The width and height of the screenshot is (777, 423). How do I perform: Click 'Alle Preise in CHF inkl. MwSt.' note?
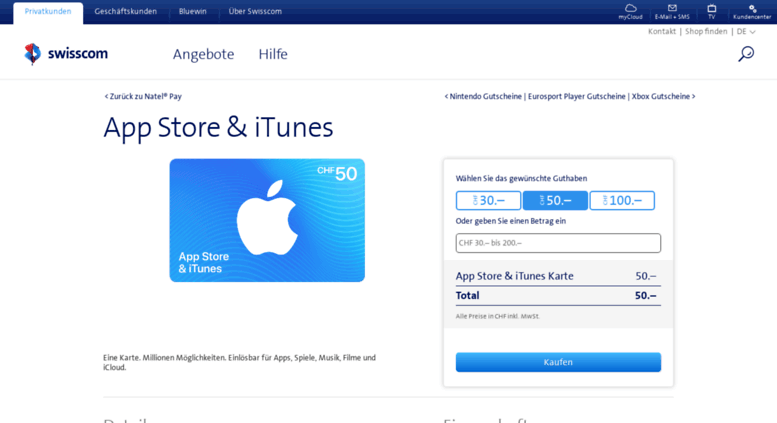498,316
